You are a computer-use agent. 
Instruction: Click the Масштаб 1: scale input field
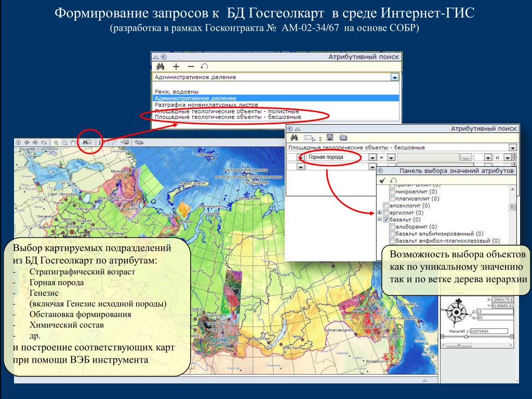click(489, 331)
